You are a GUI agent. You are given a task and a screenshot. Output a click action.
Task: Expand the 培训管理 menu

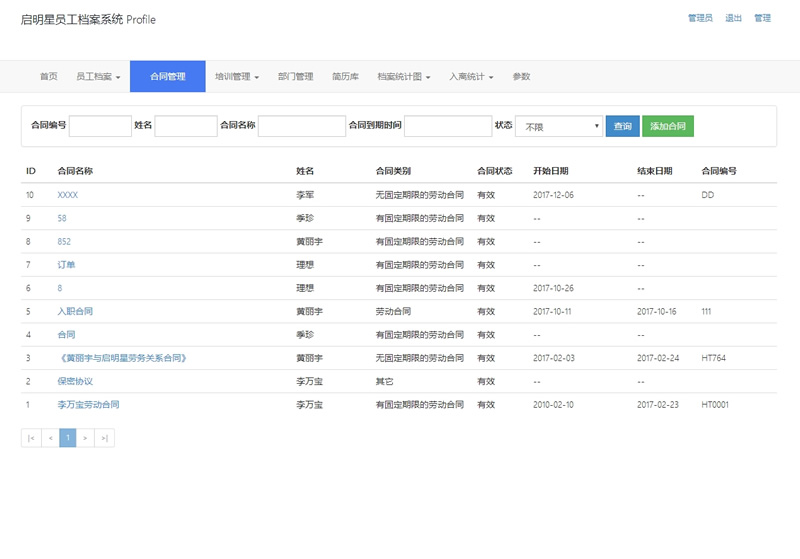237,77
